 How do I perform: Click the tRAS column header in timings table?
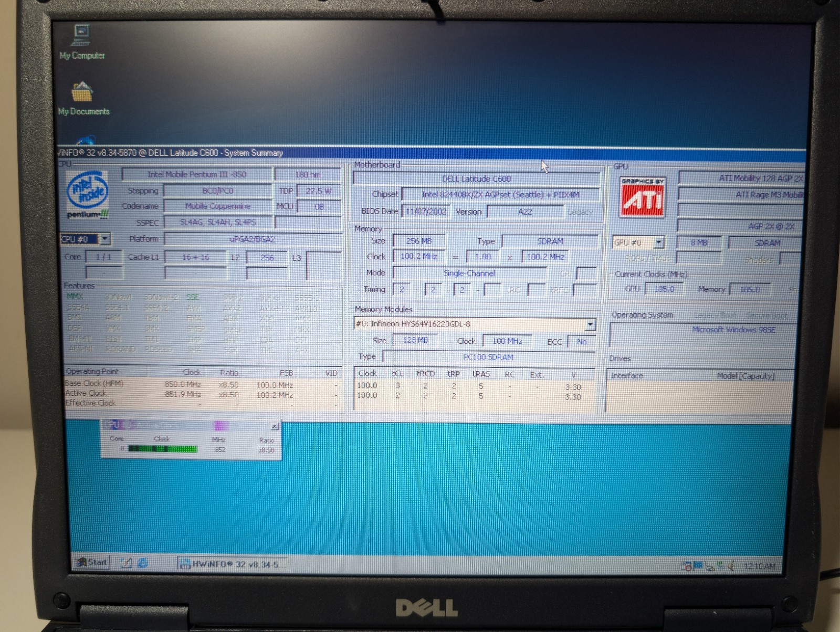click(481, 374)
